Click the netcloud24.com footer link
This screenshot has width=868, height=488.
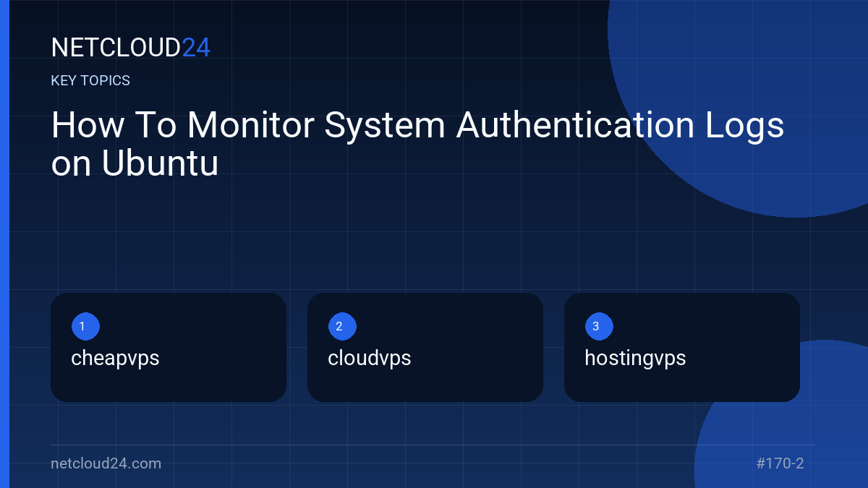click(x=106, y=463)
